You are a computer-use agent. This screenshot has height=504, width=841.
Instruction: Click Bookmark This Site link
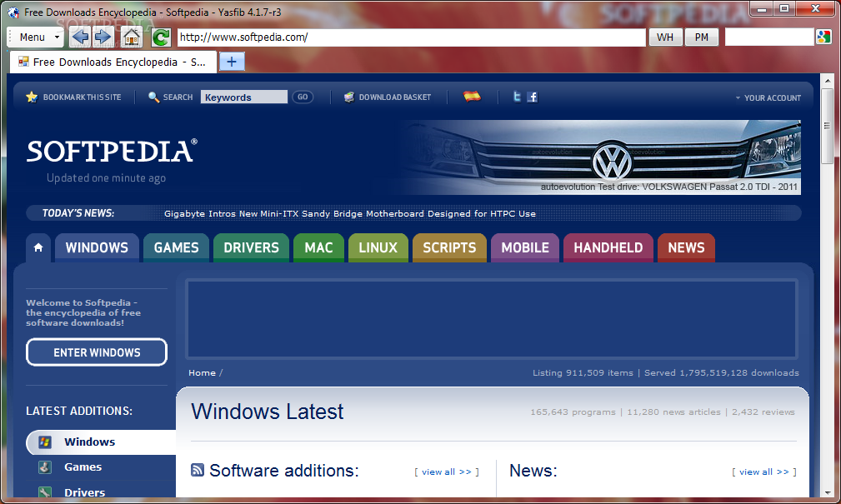82,97
